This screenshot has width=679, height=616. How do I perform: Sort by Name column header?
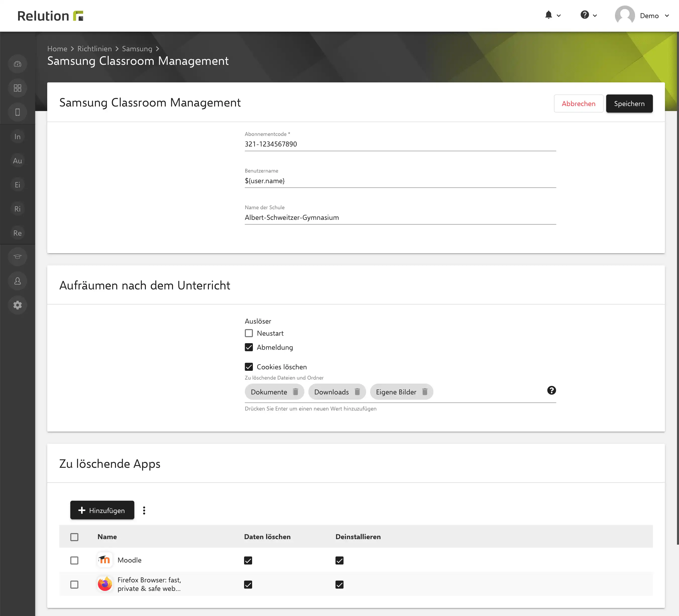click(x=107, y=537)
